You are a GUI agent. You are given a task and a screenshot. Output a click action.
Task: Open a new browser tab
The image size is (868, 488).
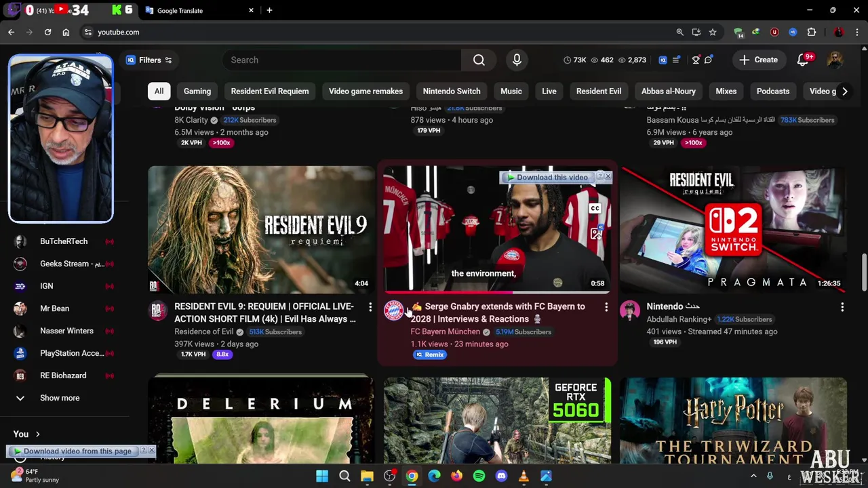pos(269,10)
